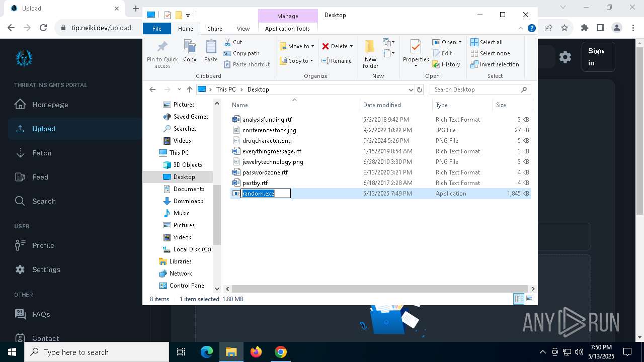Click Invert selection
Screen dimensions: 644x362
coord(495,64)
